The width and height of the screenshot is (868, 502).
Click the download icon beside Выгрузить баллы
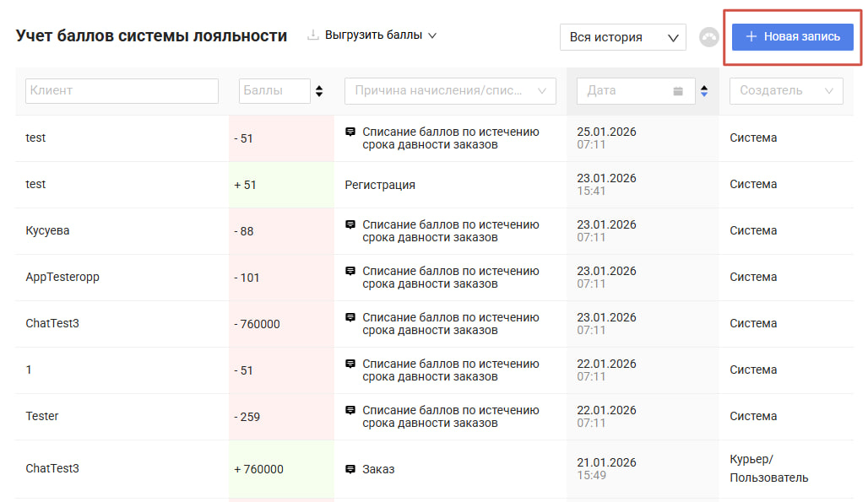312,35
